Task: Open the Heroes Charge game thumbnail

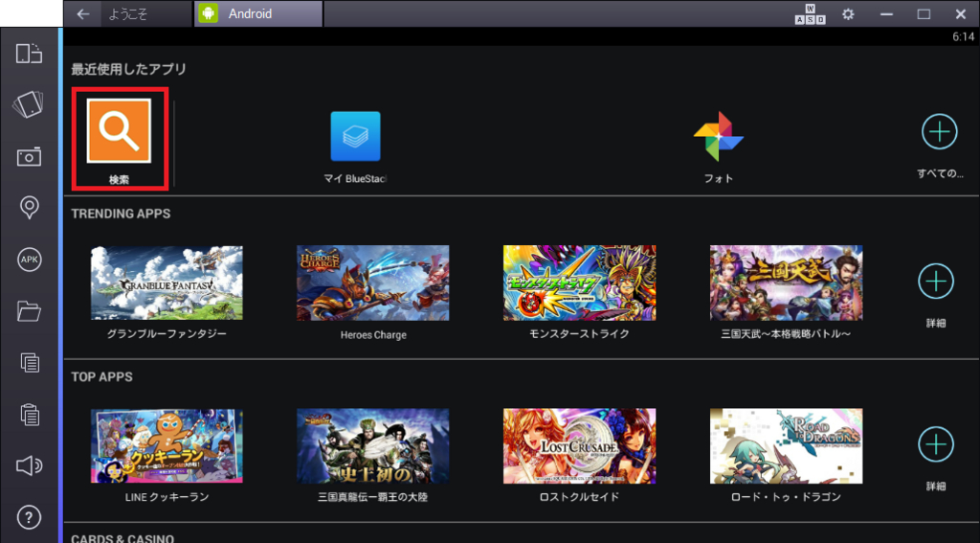Action: (373, 283)
